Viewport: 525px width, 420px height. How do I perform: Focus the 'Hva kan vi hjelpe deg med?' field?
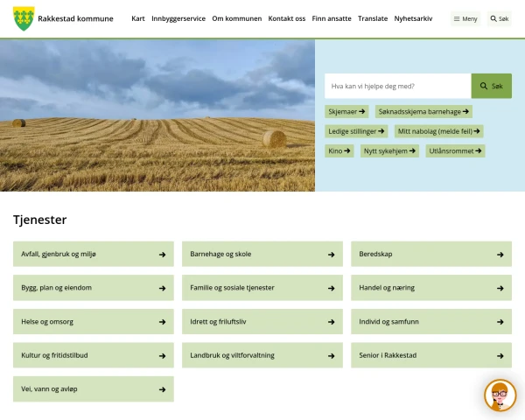click(397, 86)
